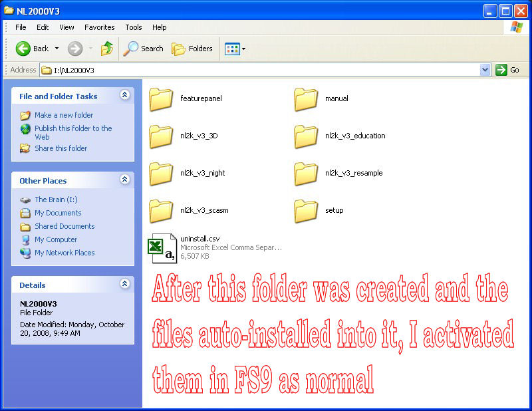Go up one folder level
Image resolution: width=532 pixels, height=411 pixels.
[x=107, y=49]
